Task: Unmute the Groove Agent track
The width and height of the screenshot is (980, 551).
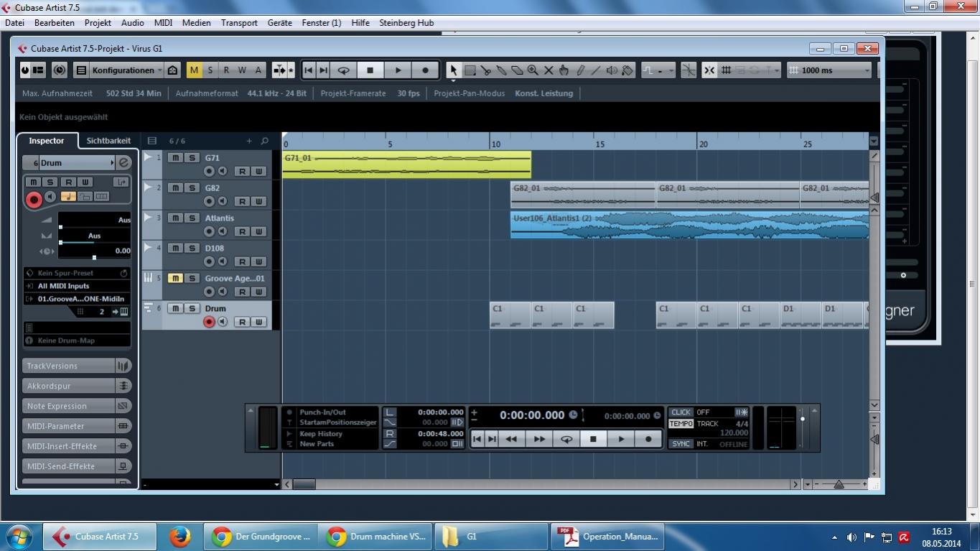Action: pos(175,279)
